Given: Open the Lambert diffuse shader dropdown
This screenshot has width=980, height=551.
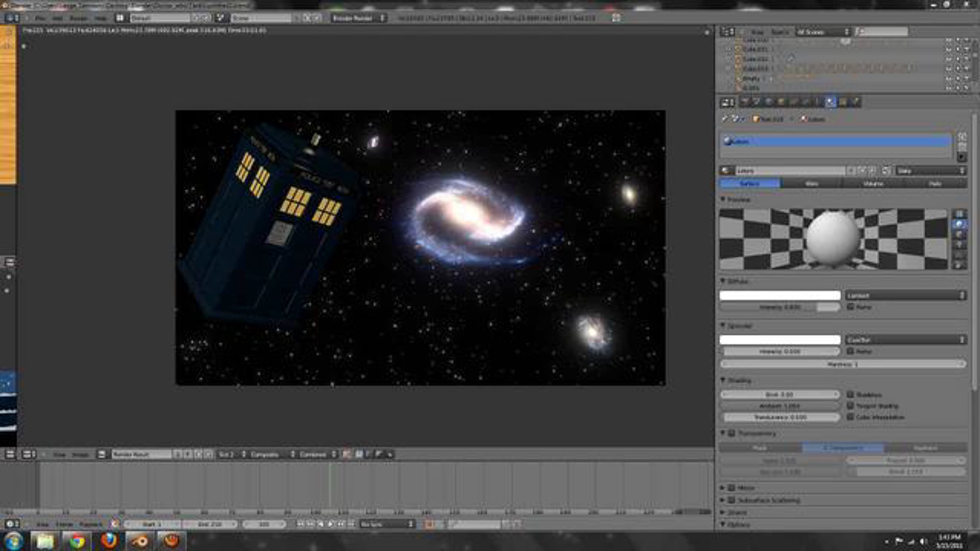Looking at the screenshot, I should [x=905, y=295].
